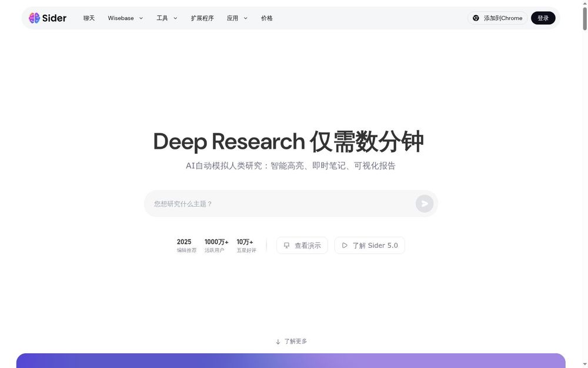Click the down arrow icon near 了解更多
The image size is (588, 368).
tap(278, 342)
